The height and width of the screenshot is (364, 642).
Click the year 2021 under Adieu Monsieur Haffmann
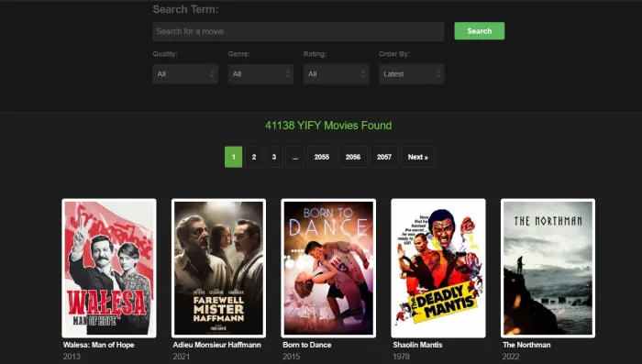[182, 357]
